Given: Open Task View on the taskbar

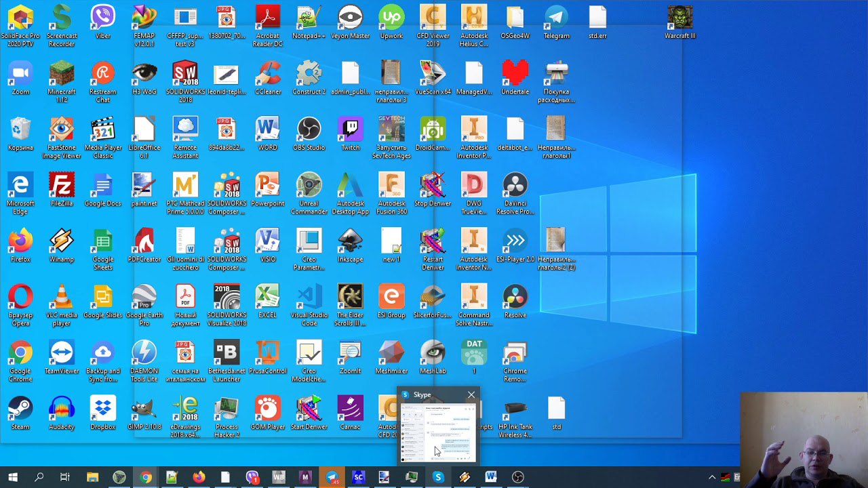Looking at the screenshot, I should click(x=65, y=477).
